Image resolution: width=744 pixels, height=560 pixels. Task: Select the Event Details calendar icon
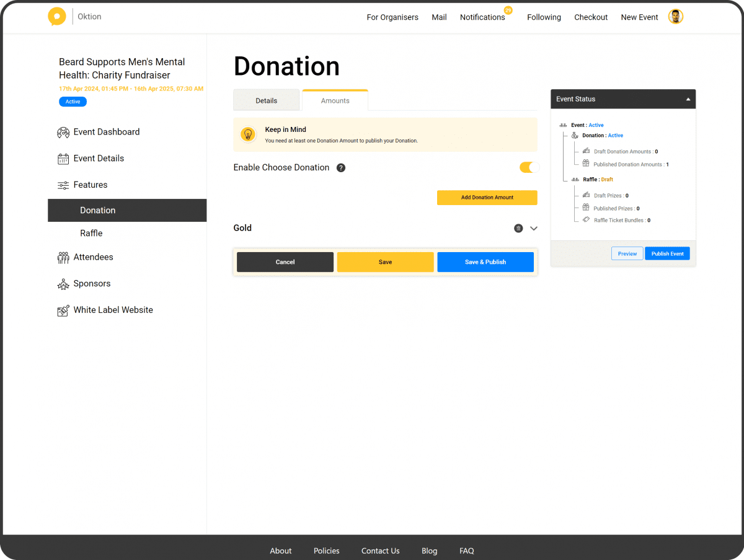coord(63,159)
